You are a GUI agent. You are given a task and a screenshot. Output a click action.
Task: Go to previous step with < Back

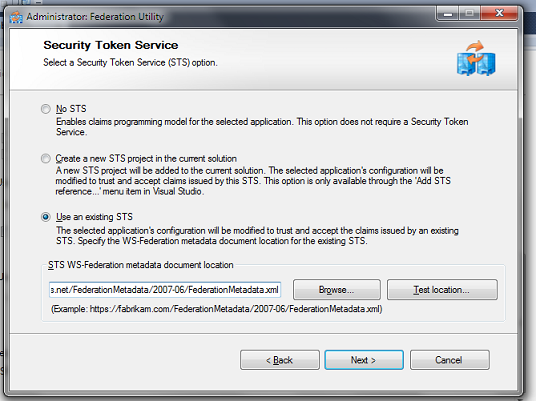[280, 360]
